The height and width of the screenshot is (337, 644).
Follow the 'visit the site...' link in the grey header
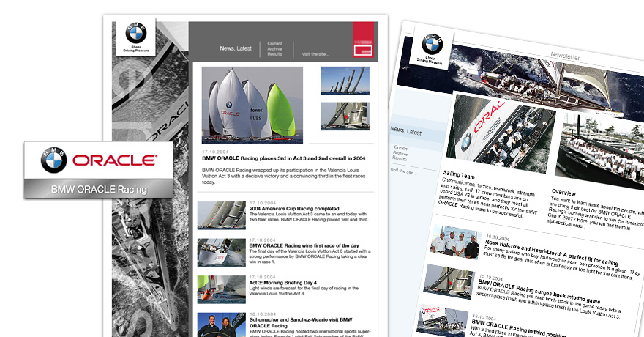(315, 54)
